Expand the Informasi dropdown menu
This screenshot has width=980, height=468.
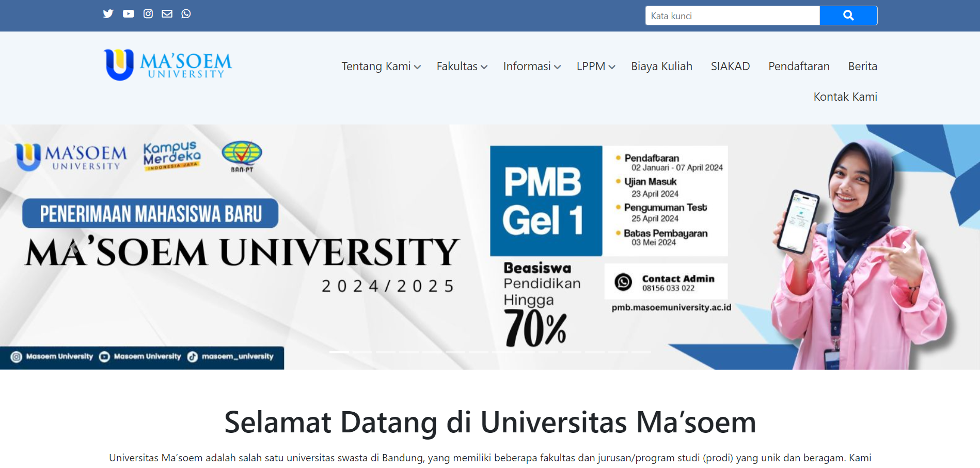(532, 66)
